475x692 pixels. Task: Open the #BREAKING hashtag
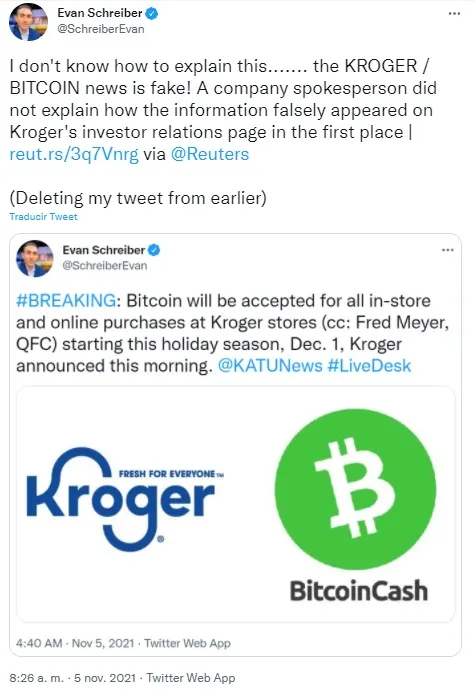point(66,301)
